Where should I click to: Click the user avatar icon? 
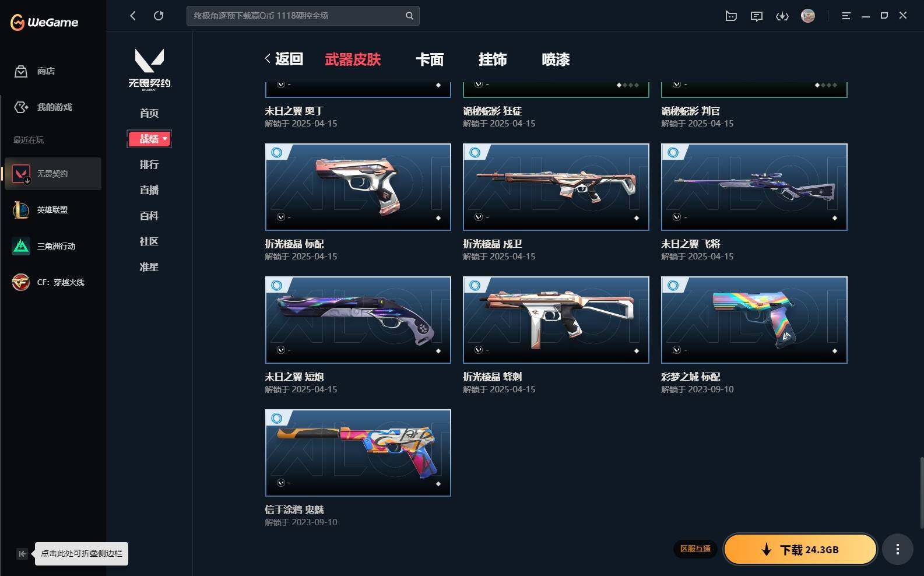pyautogui.click(x=808, y=16)
